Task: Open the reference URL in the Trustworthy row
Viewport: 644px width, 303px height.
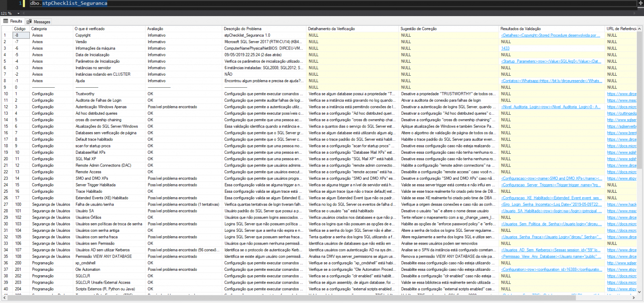Action: point(622,94)
